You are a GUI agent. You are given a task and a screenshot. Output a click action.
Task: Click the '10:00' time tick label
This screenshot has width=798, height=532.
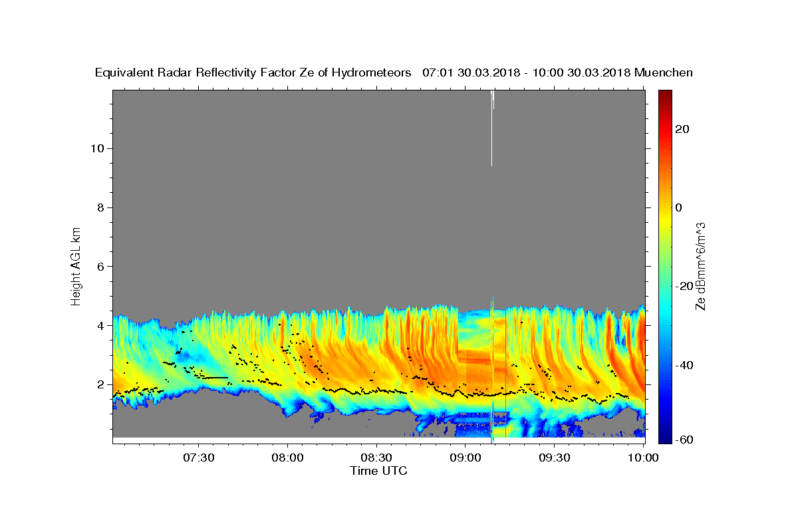(643, 458)
